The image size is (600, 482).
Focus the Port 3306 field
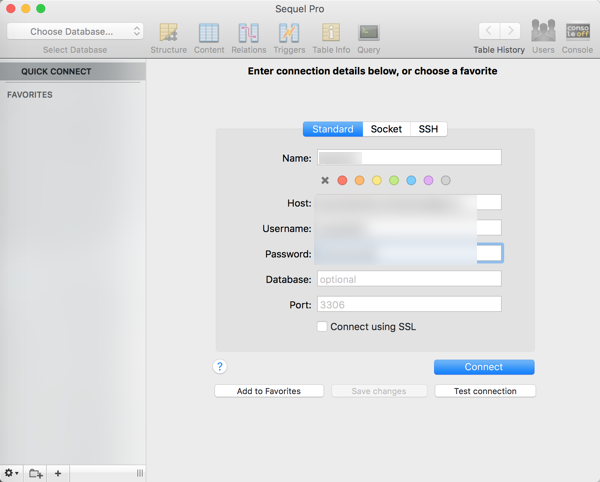click(409, 305)
